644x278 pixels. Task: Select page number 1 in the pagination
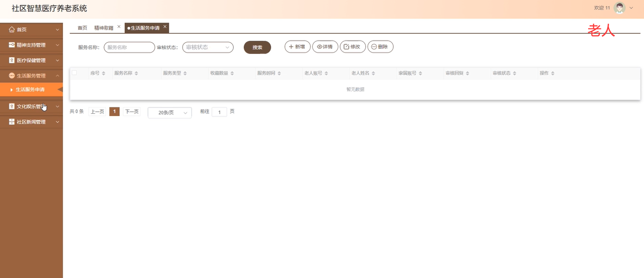(115, 112)
